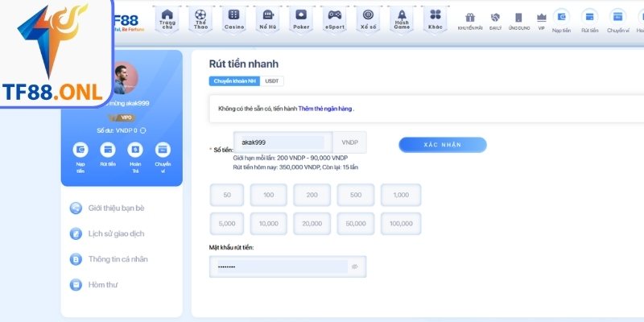Select the 50,000 amount preset
This screenshot has width=644, height=322.
pos(356,224)
